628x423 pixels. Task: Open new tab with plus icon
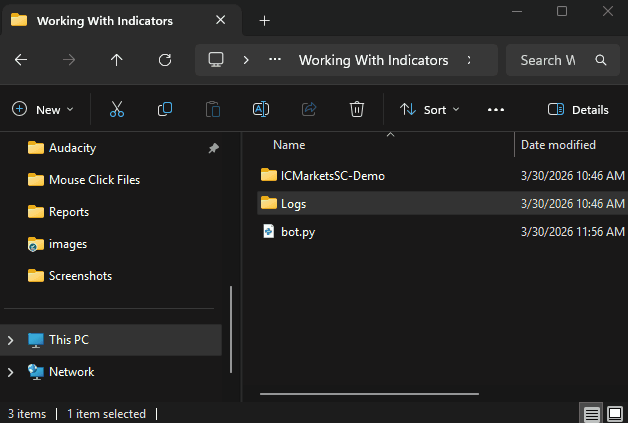point(265,20)
